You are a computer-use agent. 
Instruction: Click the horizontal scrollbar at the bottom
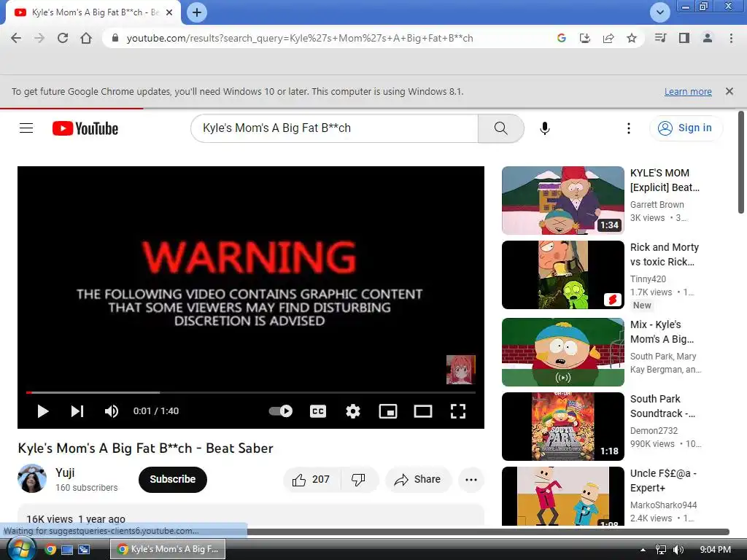click(488, 532)
